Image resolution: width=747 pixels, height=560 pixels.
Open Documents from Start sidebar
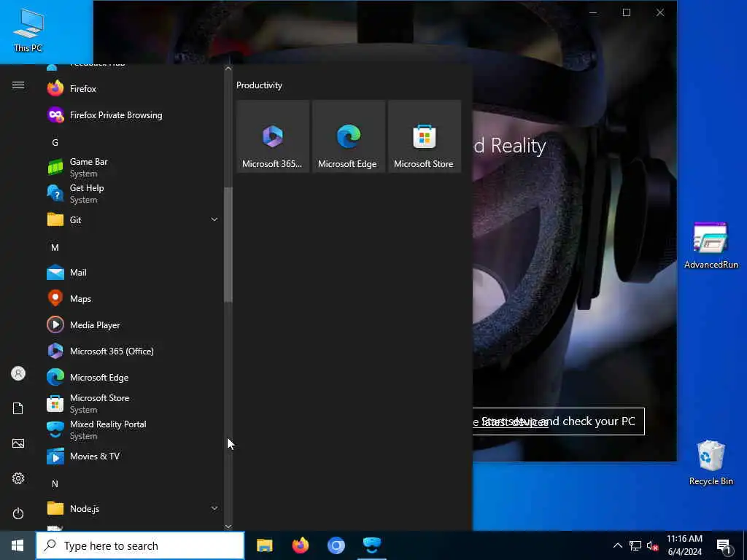tap(18, 408)
